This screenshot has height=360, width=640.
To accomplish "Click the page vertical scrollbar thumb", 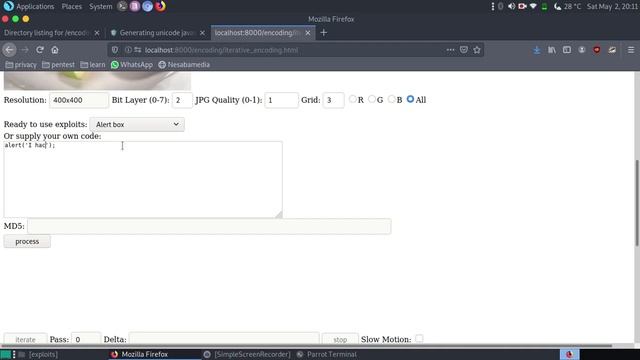I will [x=637, y=203].
